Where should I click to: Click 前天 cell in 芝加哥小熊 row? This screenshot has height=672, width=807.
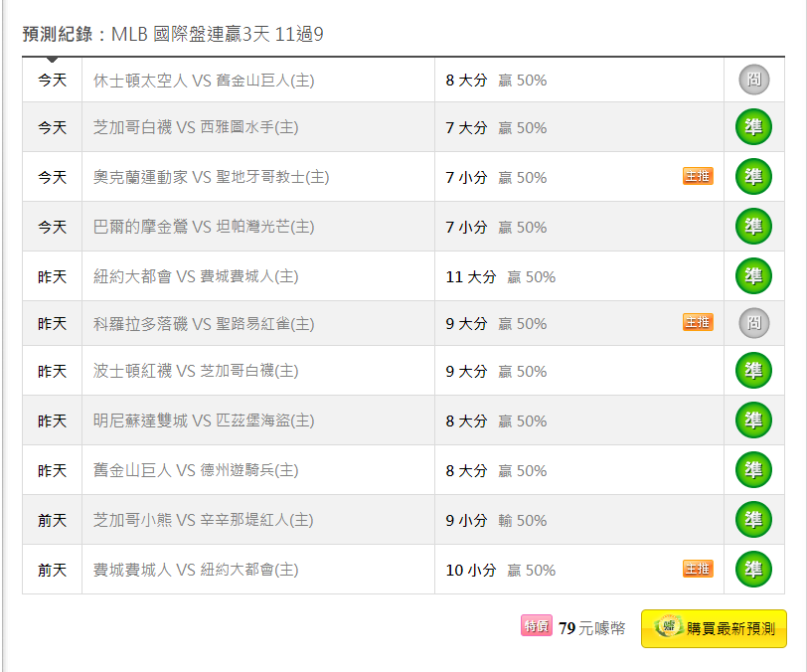click(52, 520)
